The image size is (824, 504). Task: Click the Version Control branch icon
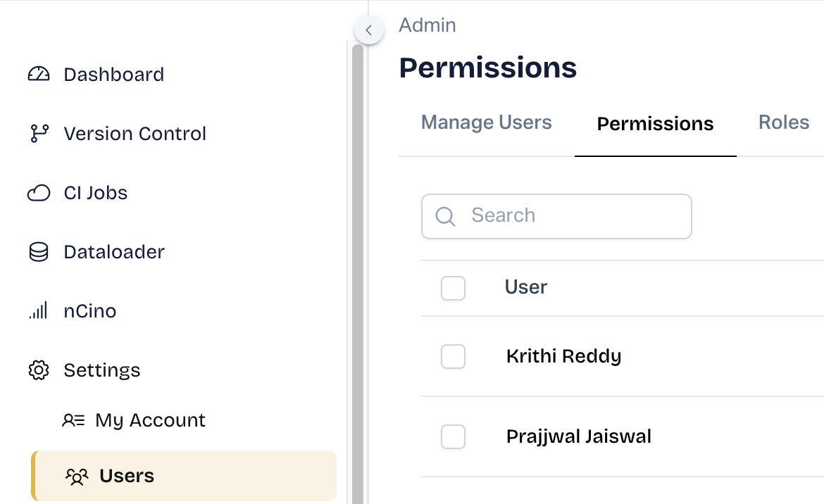click(x=39, y=134)
